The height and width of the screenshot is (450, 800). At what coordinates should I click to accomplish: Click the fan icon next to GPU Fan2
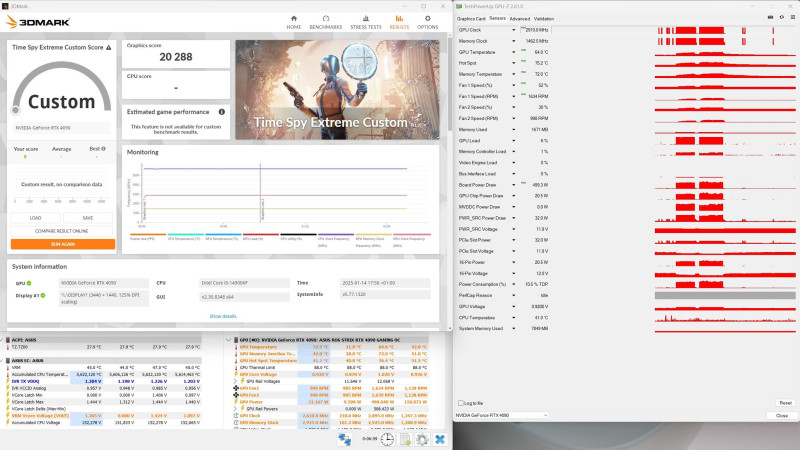(236, 395)
